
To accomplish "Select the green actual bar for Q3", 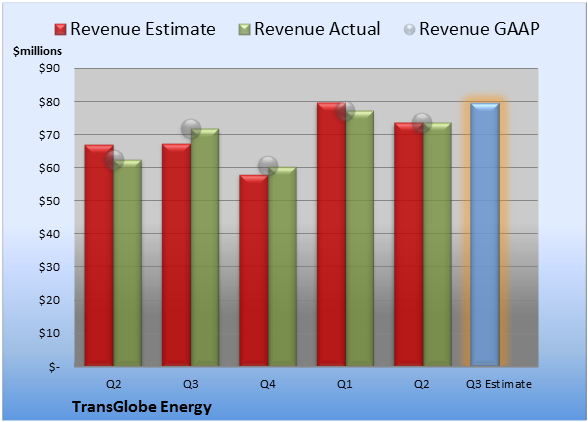I will click(x=205, y=247).
